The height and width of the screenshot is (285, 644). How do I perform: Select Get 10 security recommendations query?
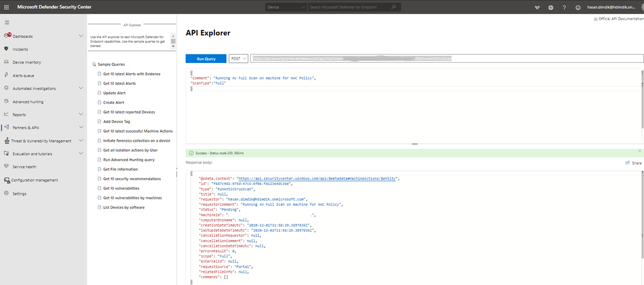(132, 179)
